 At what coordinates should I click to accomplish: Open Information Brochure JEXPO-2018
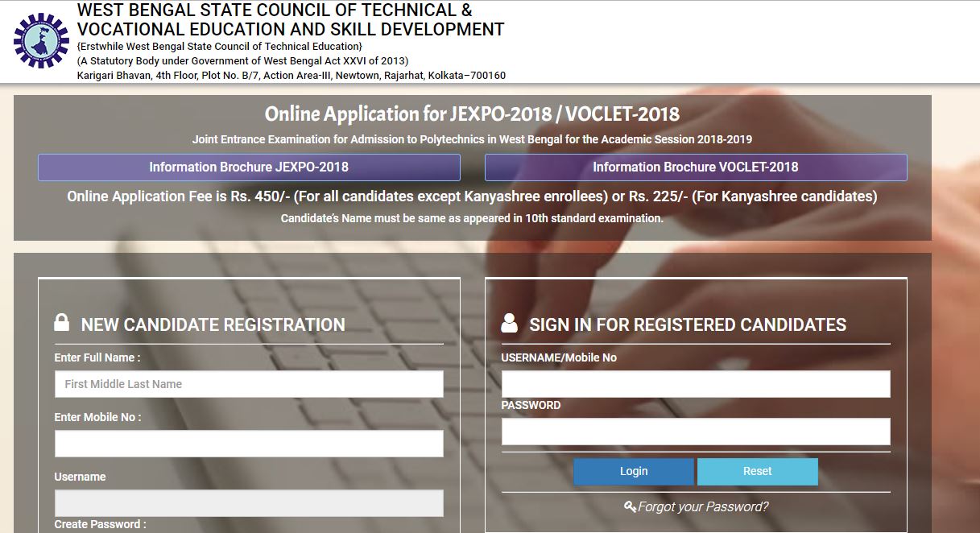[249, 167]
